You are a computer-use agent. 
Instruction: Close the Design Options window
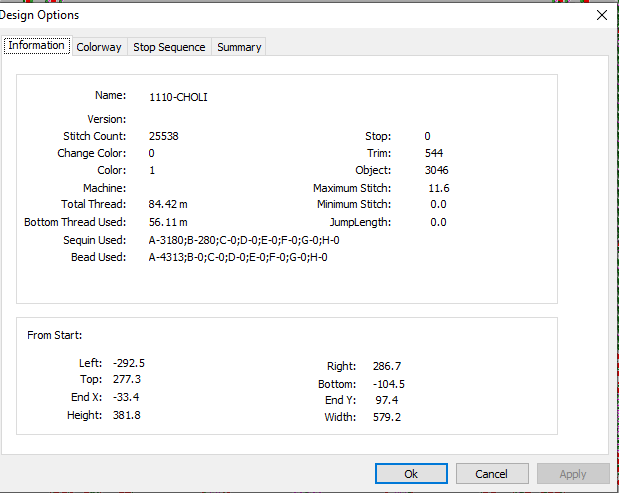tap(602, 15)
